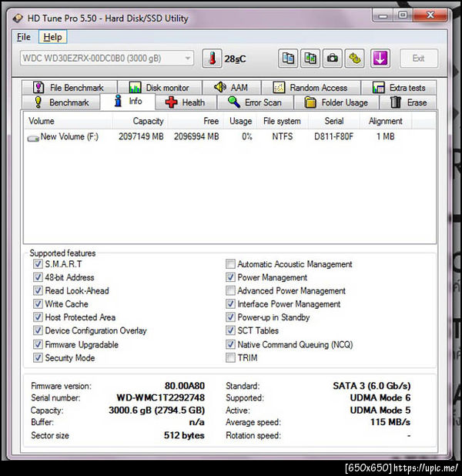
Task: Click the 115 MB/s average speed
Action: coord(390,422)
